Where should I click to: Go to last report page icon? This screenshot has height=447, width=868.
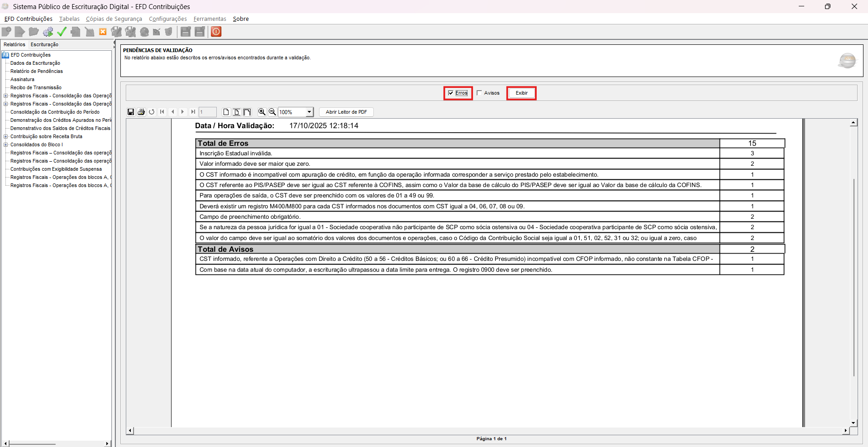click(x=193, y=112)
